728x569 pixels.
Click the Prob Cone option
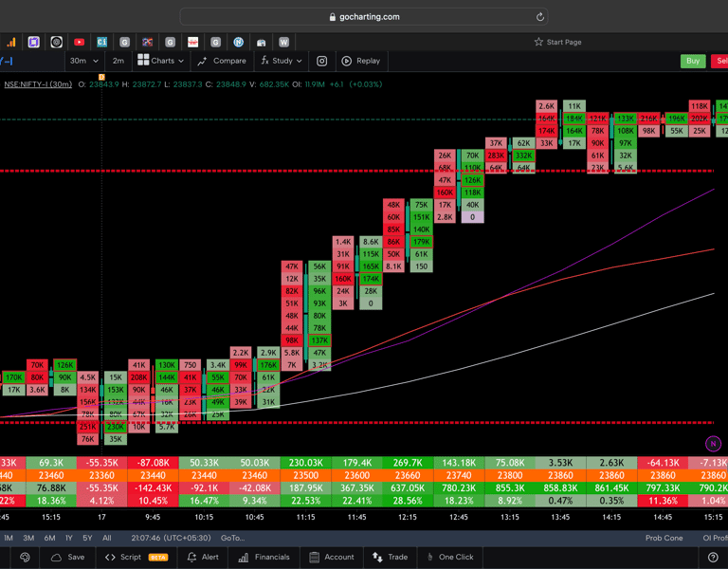click(x=664, y=538)
